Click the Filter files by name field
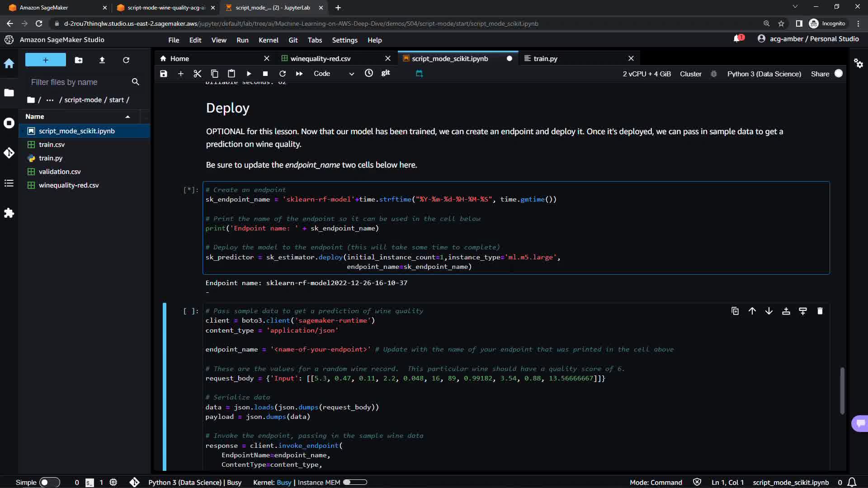 79,82
